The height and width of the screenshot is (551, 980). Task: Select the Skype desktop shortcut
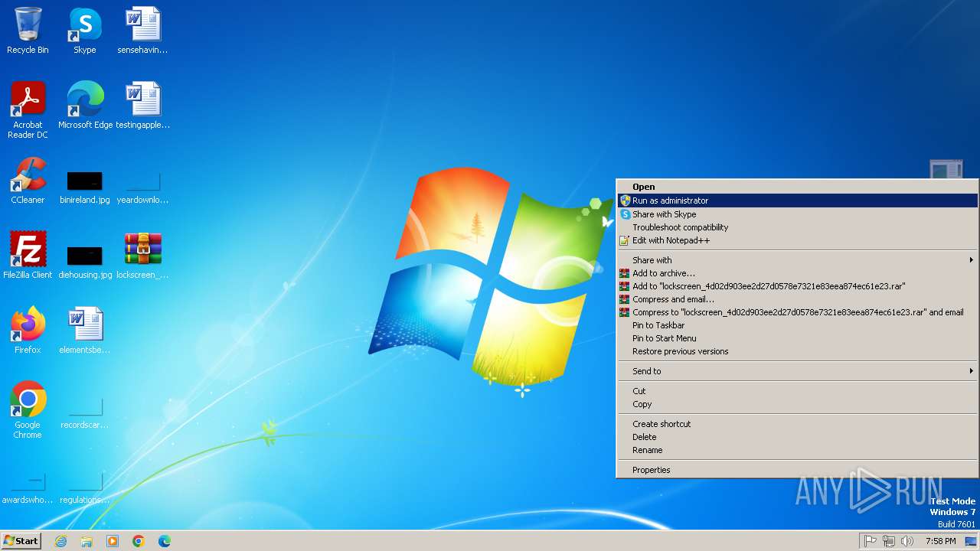pyautogui.click(x=85, y=31)
